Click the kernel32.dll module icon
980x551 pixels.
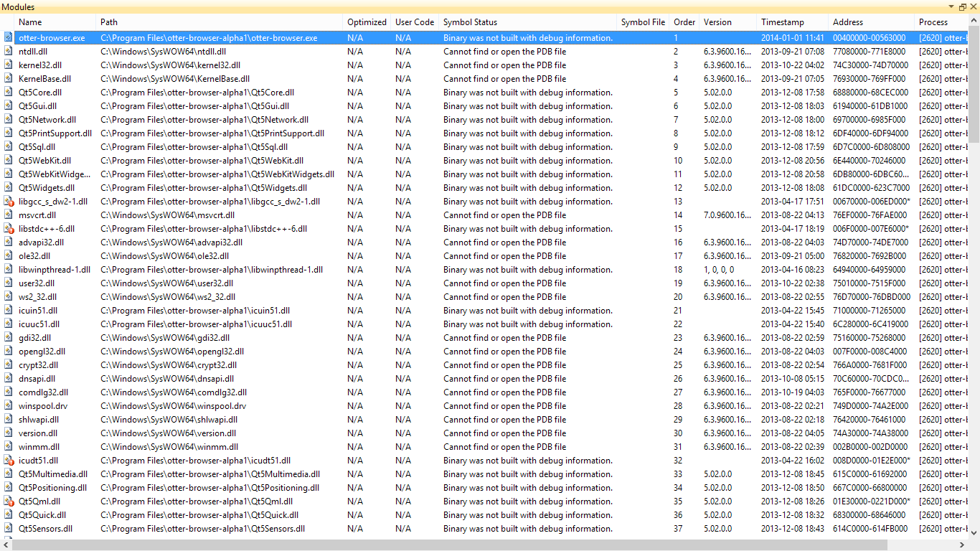9,65
